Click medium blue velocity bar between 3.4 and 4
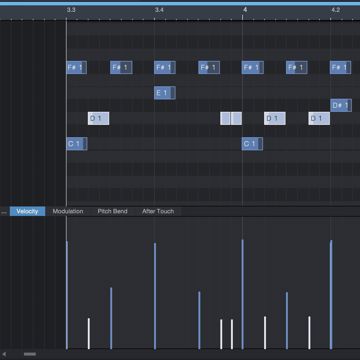The image size is (360, 360). tap(199, 320)
